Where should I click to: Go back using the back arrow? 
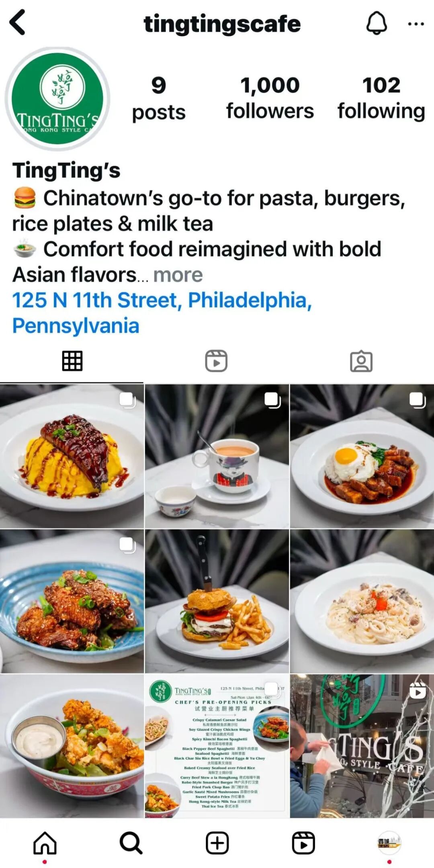tap(18, 23)
